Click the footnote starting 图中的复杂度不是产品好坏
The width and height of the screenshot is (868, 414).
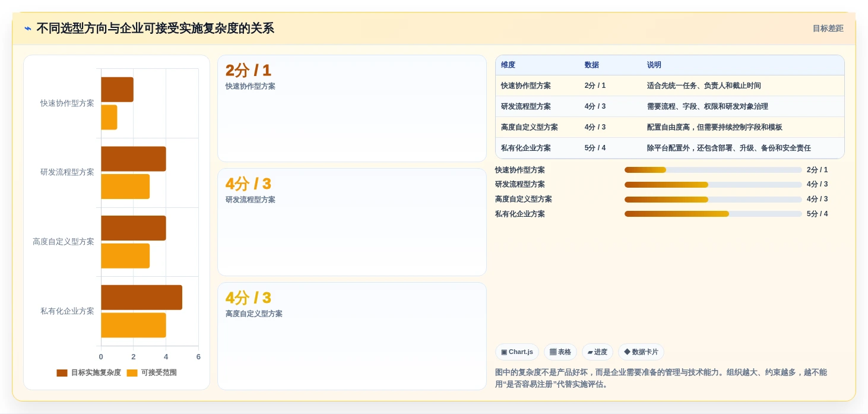[661, 378]
